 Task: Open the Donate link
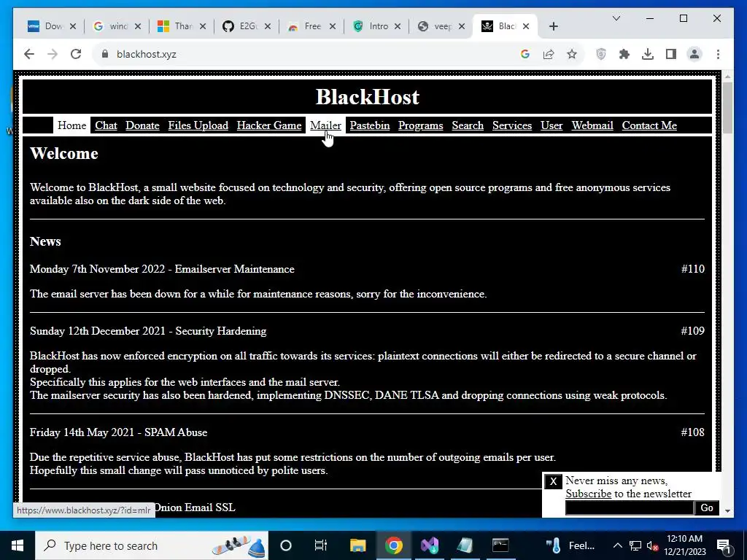(x=142, y=125)
